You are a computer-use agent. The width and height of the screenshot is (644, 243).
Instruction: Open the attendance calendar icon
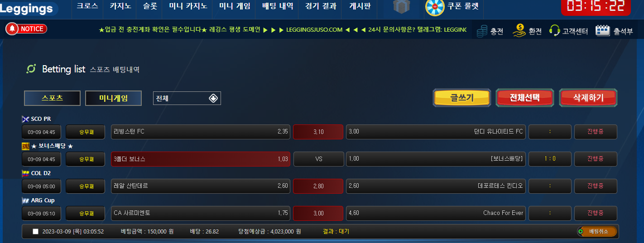(x=603, y=30)
